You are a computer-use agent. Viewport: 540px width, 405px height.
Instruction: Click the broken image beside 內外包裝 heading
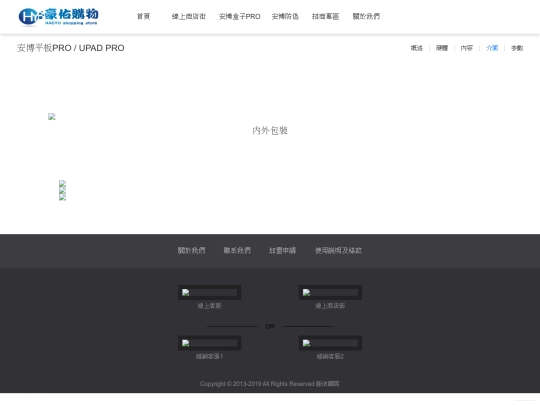pyautogui.click(x=52, y=117)
